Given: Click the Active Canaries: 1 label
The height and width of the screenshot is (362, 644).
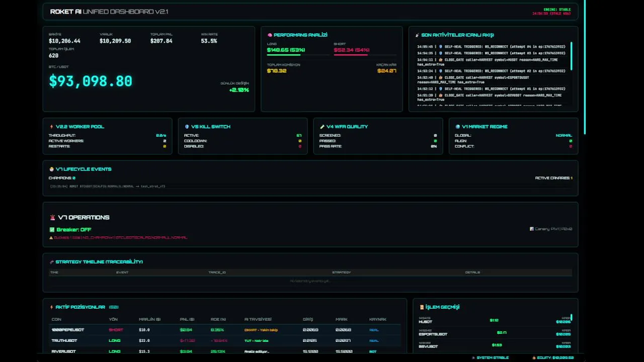Looking at the screenshot, I should [x=553, y=178].
